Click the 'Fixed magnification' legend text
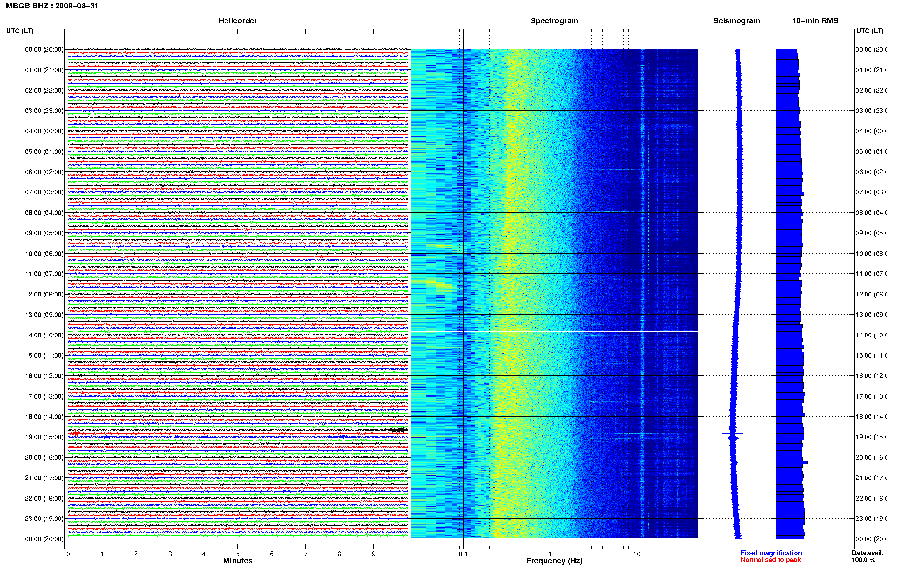 coord(771,553)
